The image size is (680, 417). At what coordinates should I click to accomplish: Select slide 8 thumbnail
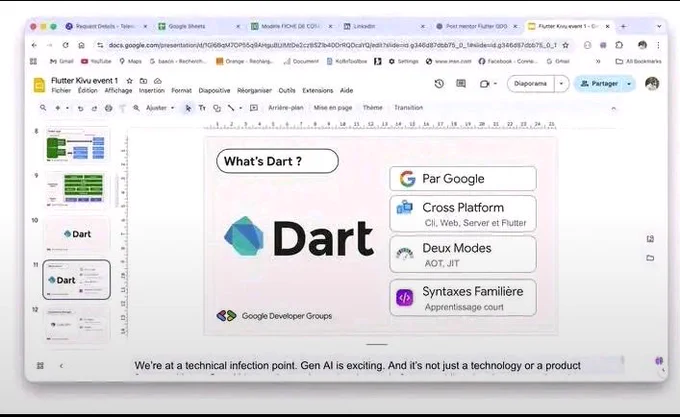click(x=76, y=145)
